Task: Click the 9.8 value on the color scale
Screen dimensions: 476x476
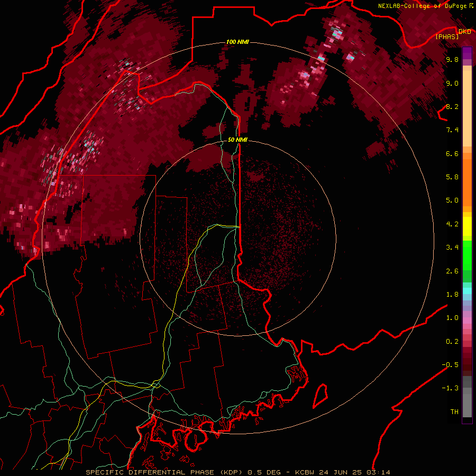Action: 452,59
